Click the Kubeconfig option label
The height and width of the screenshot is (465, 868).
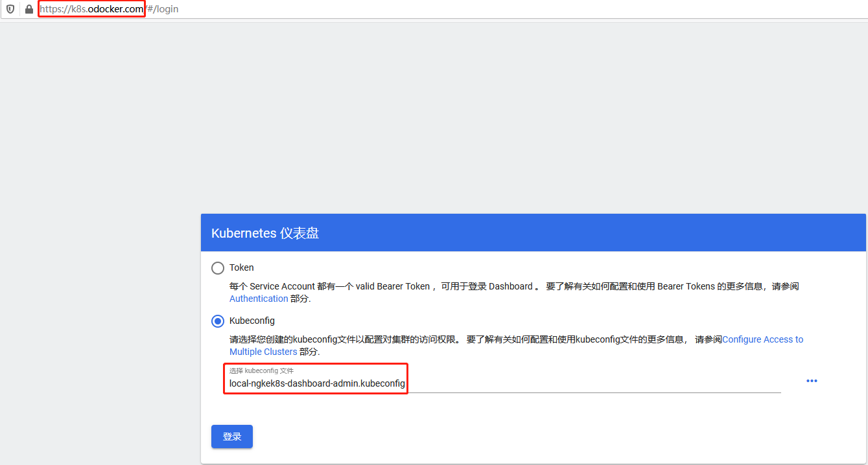click(252, 321)
